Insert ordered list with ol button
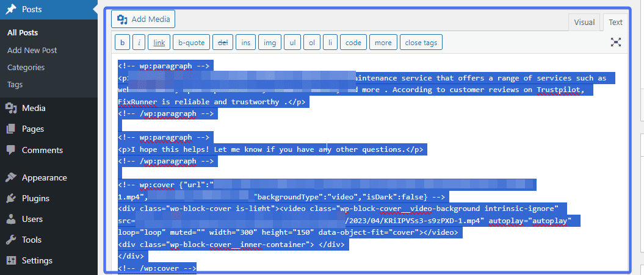 (312, 42)
